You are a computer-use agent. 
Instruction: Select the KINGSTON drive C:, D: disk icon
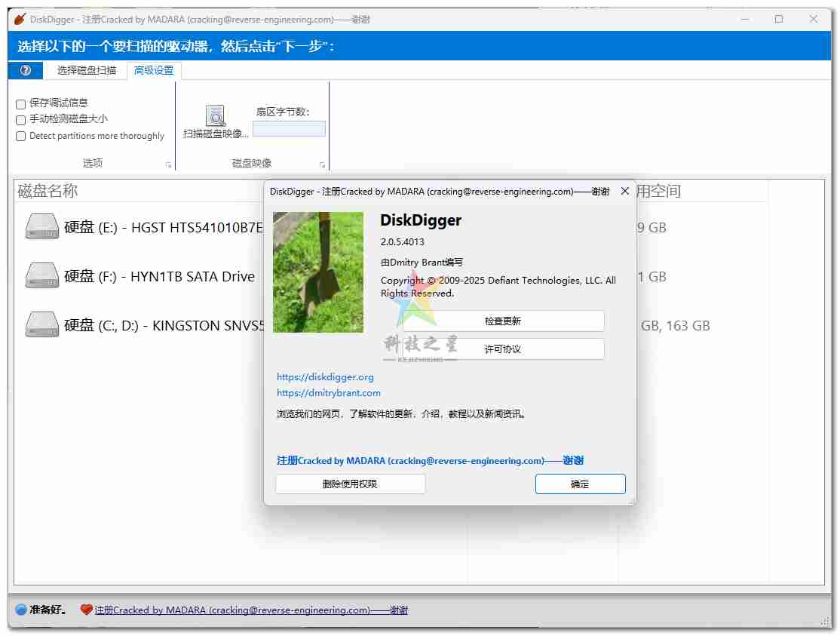[x=41, y=325]
